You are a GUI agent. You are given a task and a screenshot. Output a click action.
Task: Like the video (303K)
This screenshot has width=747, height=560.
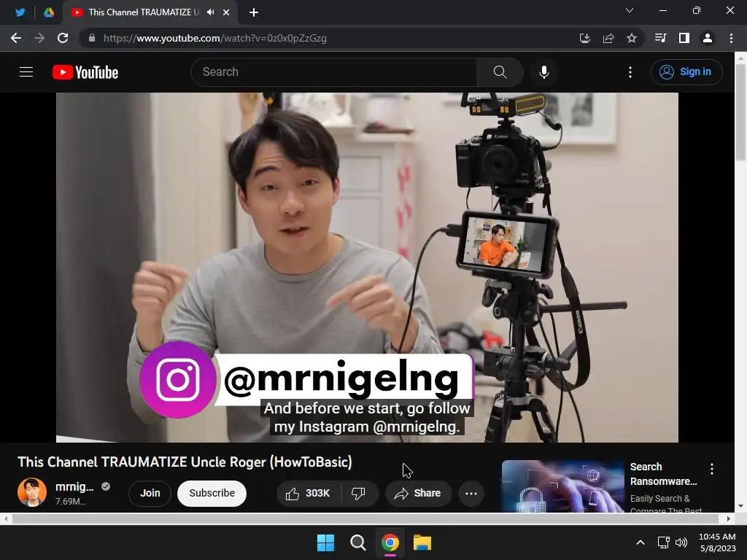pos(309,494)
